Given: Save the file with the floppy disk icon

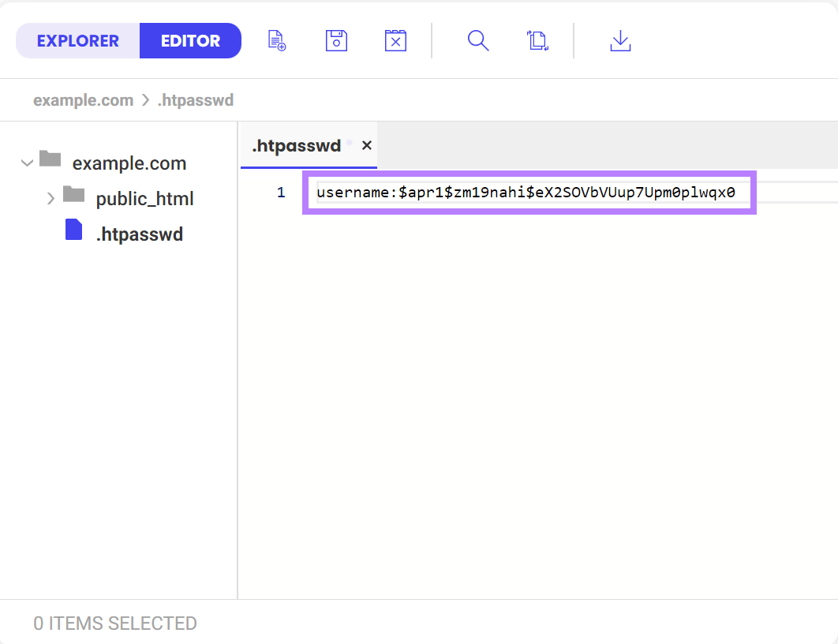Looking at the screenshot, I should tap(336, 40).
